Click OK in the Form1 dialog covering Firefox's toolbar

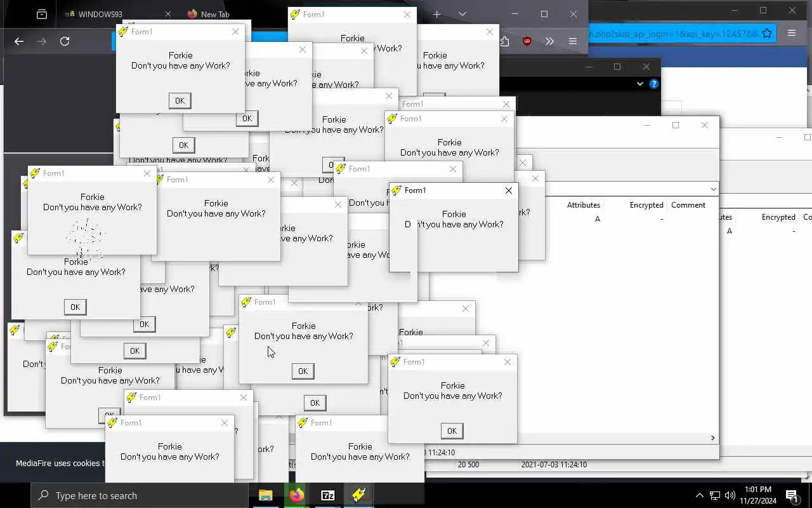180,100
